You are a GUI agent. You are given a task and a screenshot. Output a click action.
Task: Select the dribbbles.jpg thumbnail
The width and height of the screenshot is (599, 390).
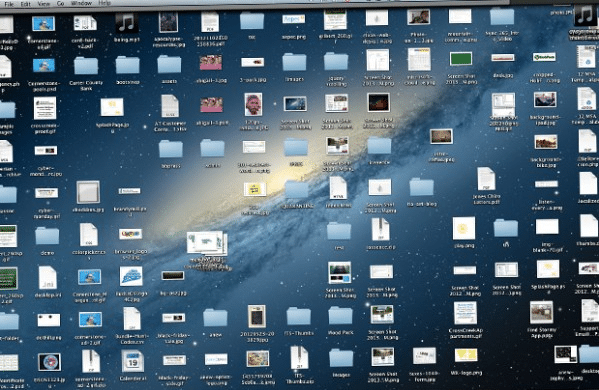click(88, 192)
